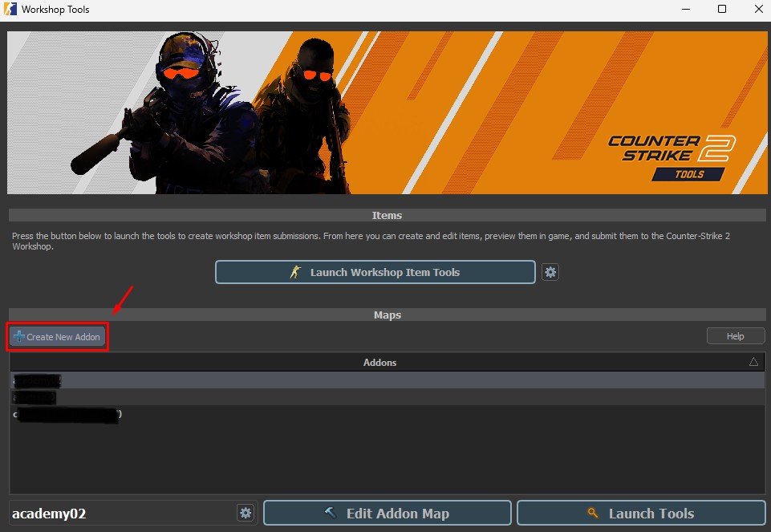The height and width of the screenshot is (532, 771).
Task: Click the Launch Tools button
Action: pyautogui.click(x=641, y=514)
